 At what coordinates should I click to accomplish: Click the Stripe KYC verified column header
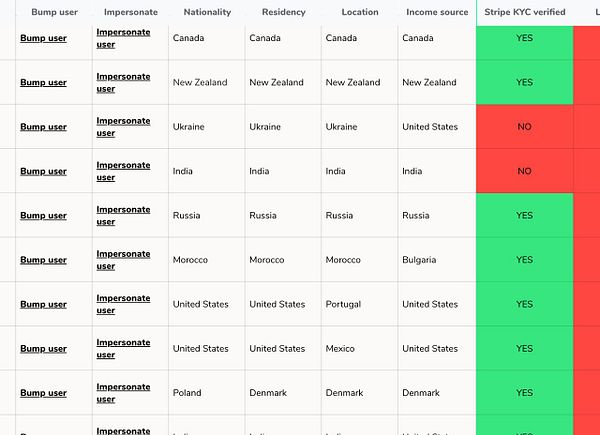click(524, 12)
